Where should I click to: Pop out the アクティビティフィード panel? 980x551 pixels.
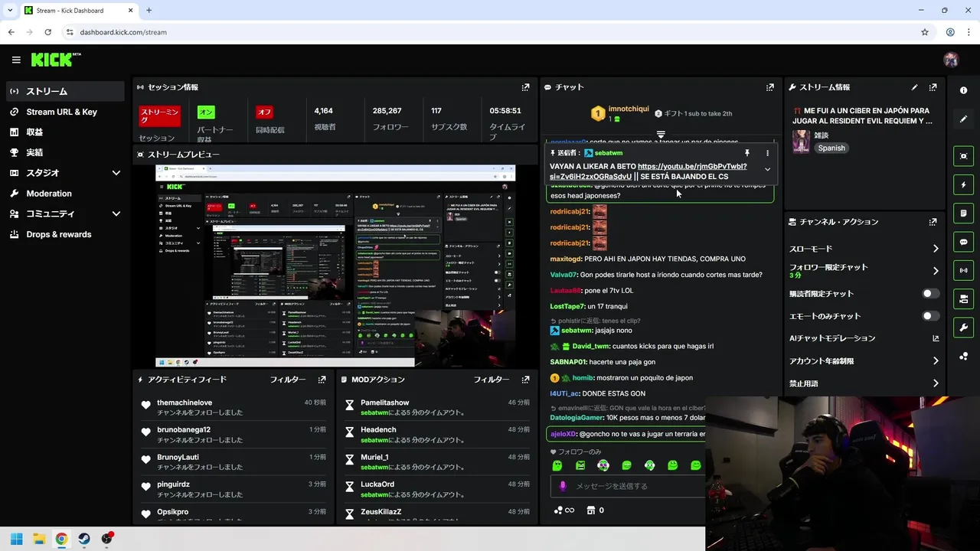(x=322, y=380)
